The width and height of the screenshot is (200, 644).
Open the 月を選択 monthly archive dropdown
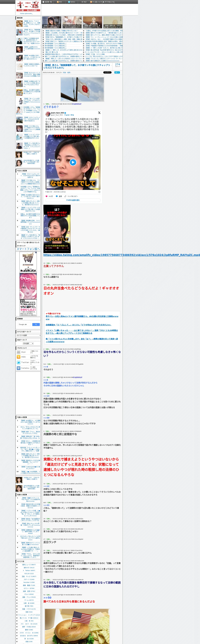point(28,343)
